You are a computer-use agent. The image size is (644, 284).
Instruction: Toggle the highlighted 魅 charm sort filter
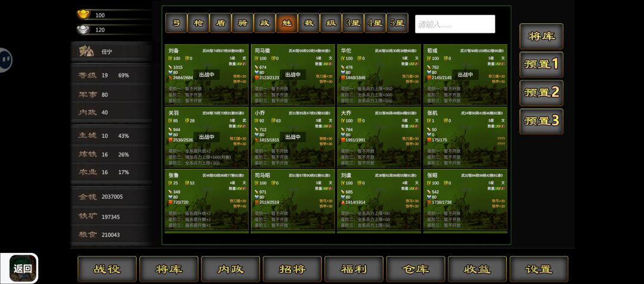287,23
